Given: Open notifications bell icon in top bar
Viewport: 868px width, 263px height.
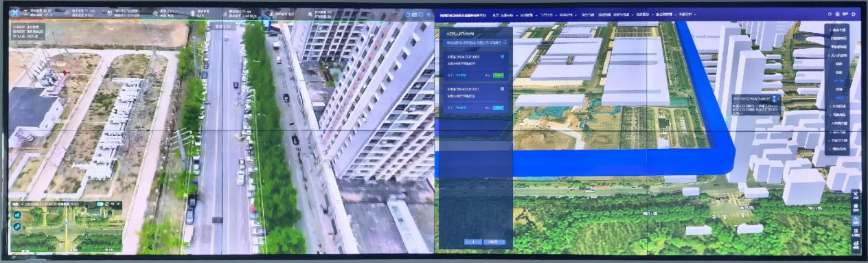Looking at the screenshot, I should click(x=830, y=14).
